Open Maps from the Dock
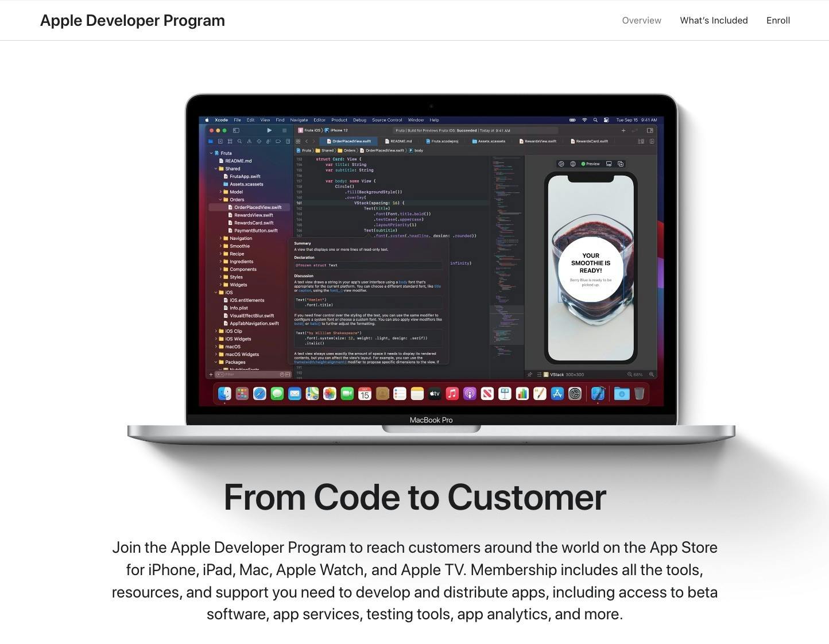Screen dimensions: 829x644 pos(312,393)
